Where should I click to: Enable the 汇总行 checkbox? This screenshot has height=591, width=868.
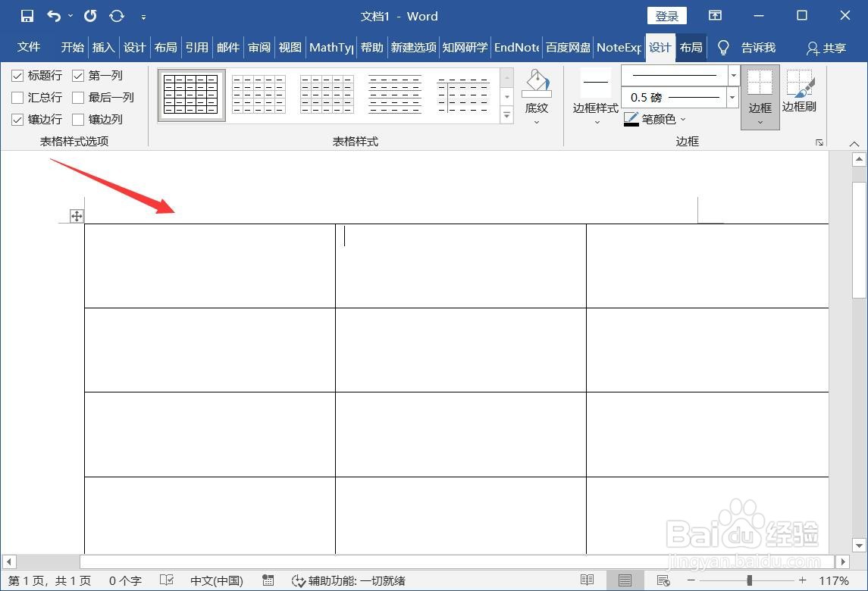(x=17, y=97)
